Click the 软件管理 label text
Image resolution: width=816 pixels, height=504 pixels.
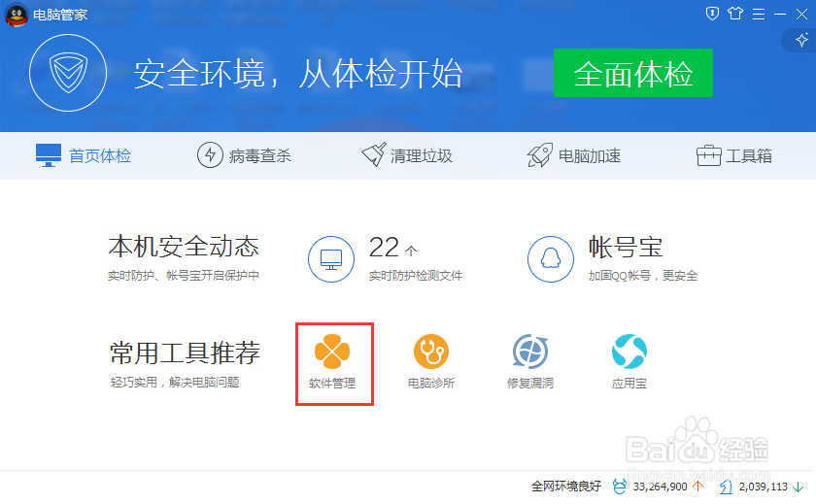pyautogui.click(x=332, y=384)
